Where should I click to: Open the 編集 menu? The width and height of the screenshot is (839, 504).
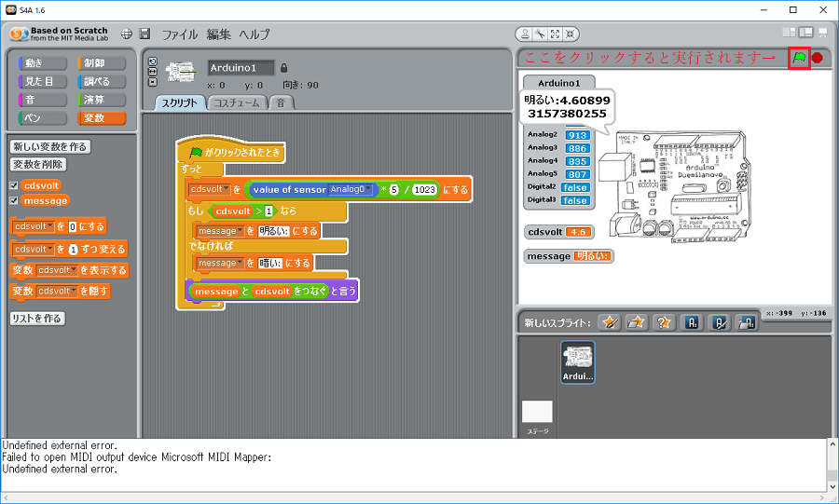[x=218, y=34]
